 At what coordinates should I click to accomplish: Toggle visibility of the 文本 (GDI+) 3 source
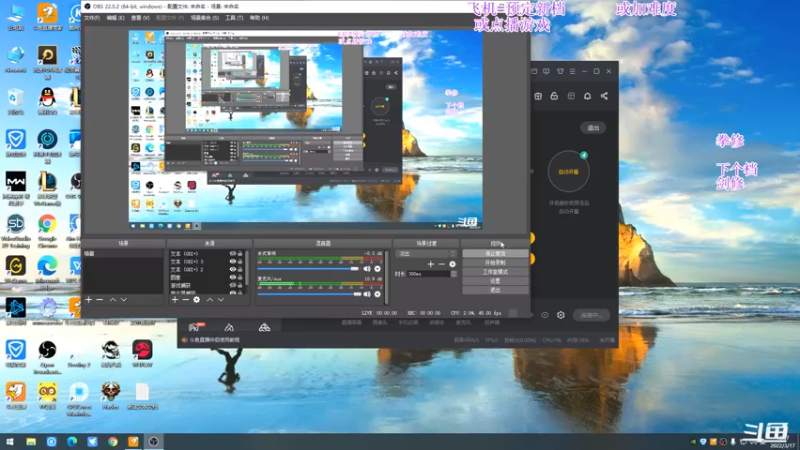click(x=233, y=262)
